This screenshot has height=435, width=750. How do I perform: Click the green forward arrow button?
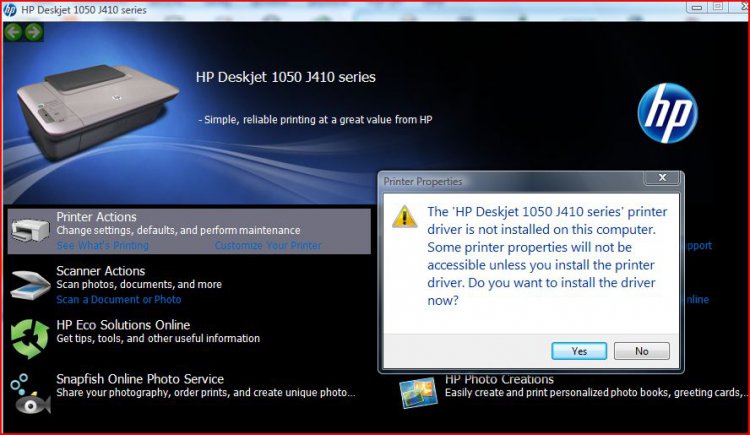tap(33, 32)
